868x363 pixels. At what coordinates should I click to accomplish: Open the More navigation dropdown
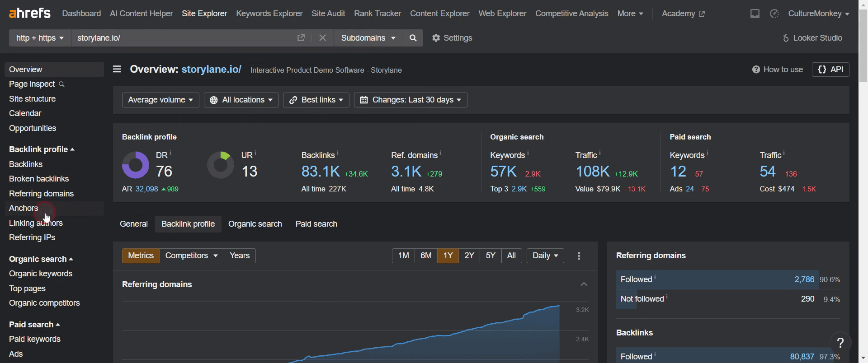click(x=630, y=14)
